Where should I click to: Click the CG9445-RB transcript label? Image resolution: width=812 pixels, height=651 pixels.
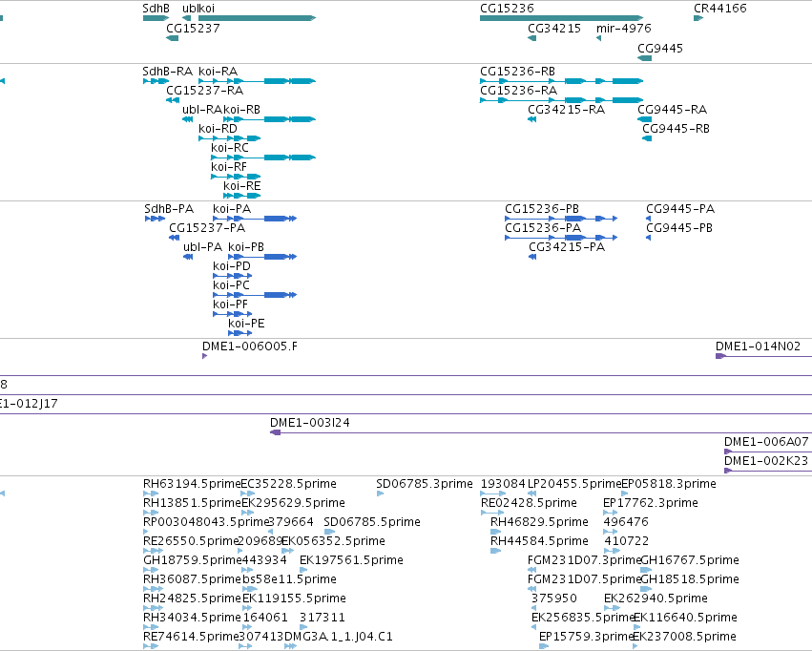676,129
